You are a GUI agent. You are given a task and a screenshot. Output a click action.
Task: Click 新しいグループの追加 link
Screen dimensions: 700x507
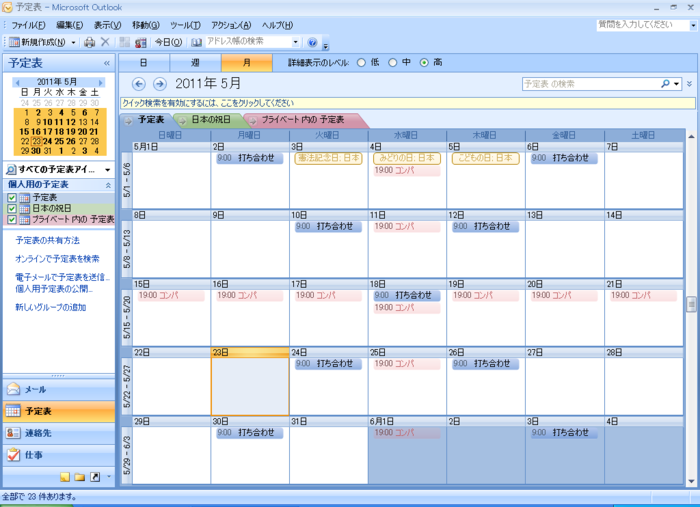[50, 308]
